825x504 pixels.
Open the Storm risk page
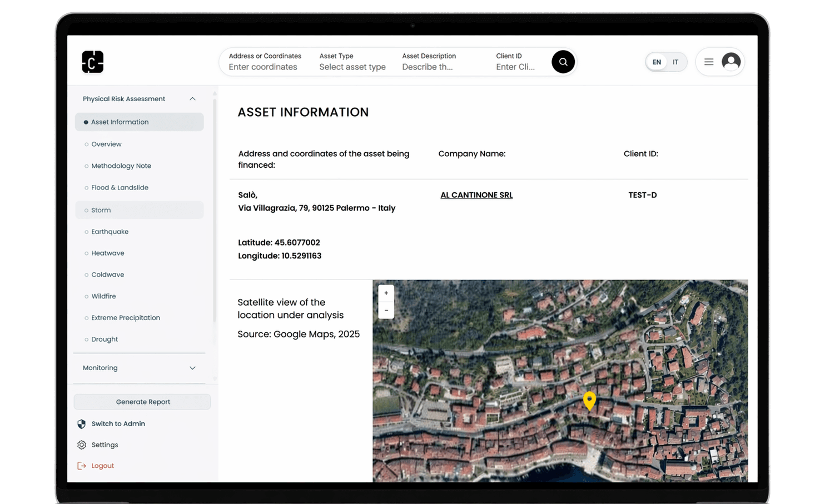pos(139,210)
